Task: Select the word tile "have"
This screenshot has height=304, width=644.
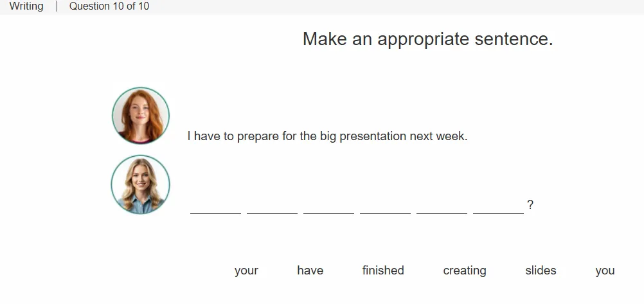Action: (x=310, y=271)
